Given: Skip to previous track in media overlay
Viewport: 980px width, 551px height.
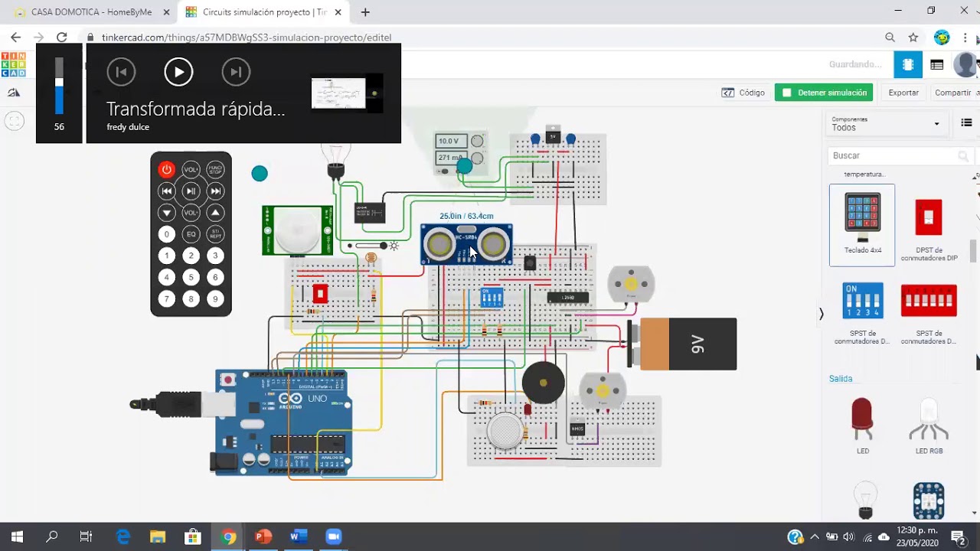Looking at the screenshot, I should pos(121,72).
